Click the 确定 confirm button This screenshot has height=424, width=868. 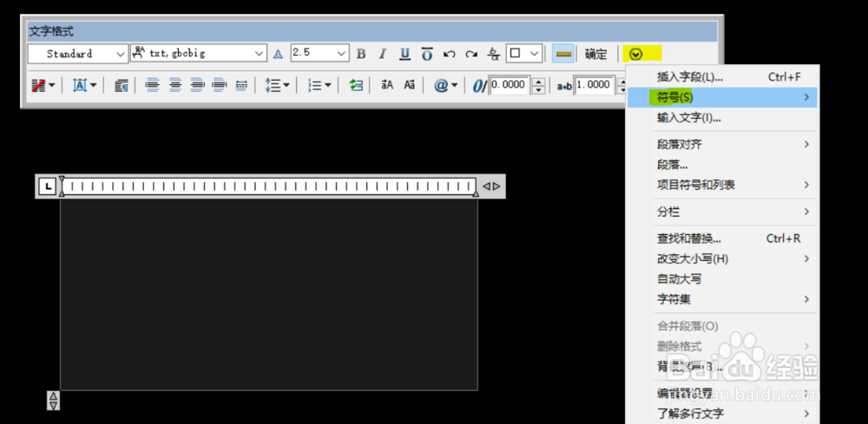pyautogui.click(x=595, y=54)
